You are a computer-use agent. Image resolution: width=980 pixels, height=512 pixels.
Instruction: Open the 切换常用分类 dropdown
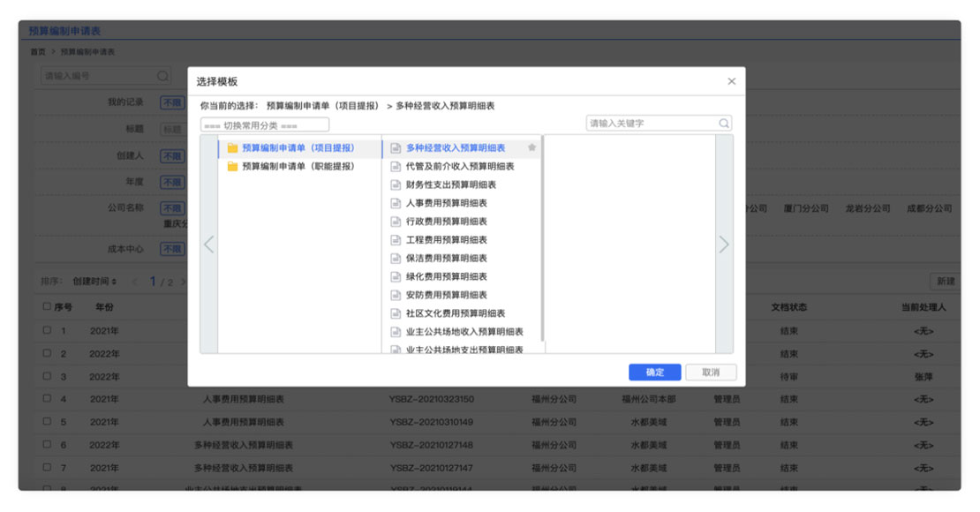point(265,125)
